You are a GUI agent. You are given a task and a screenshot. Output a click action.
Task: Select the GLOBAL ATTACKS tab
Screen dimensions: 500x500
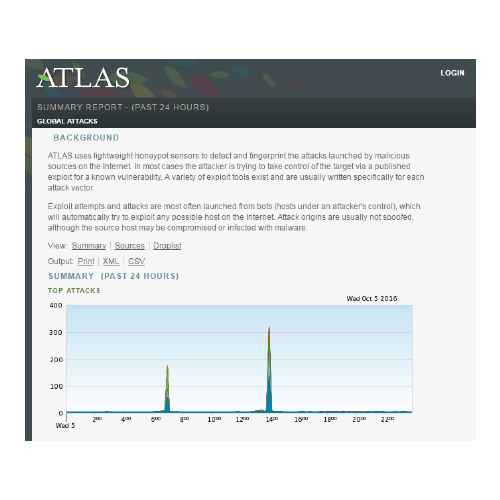point(67,121)
